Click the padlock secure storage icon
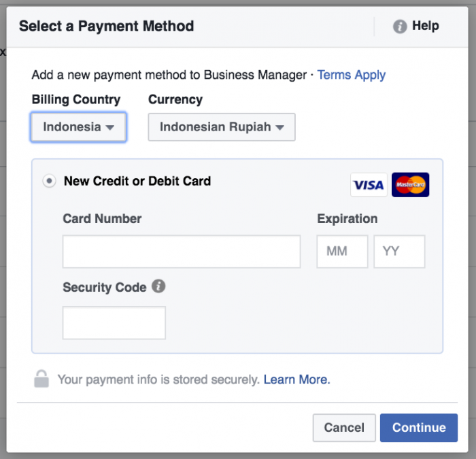This screenshot has height=459, width=476. click(x=41, y=379)
